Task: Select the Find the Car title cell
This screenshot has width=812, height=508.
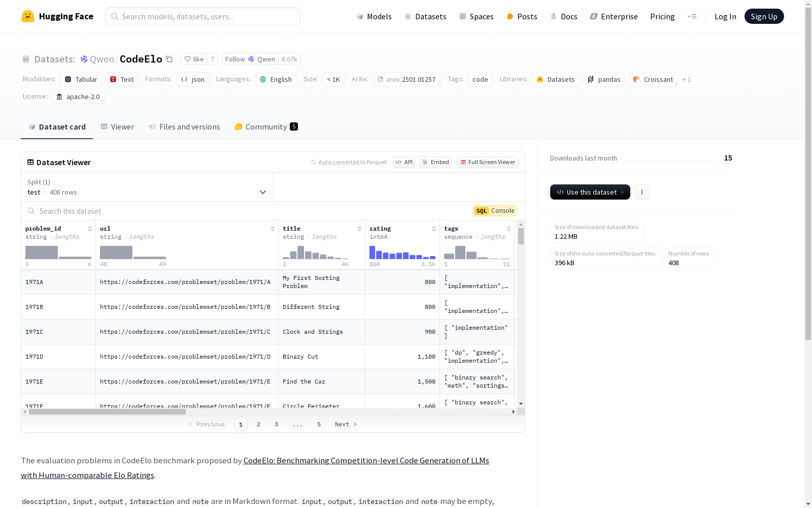Action: point(322,382)
